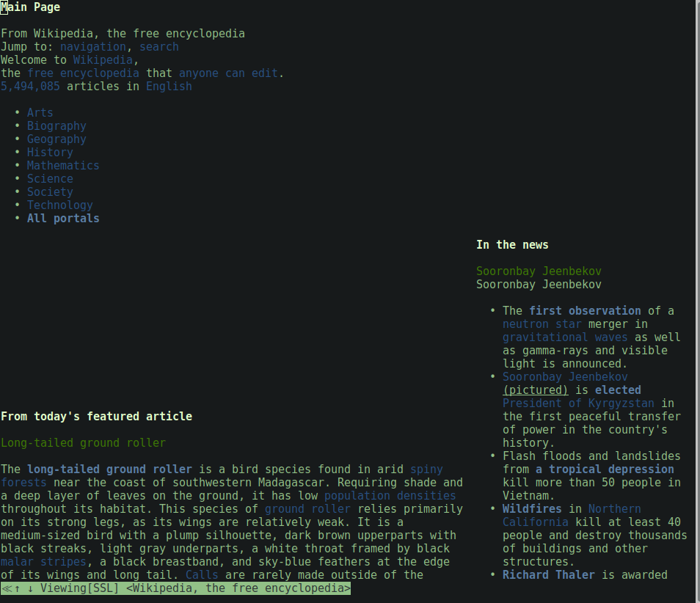
Task: Open the 'free encyclopedia' link
Action: click(x=84, y=73)
